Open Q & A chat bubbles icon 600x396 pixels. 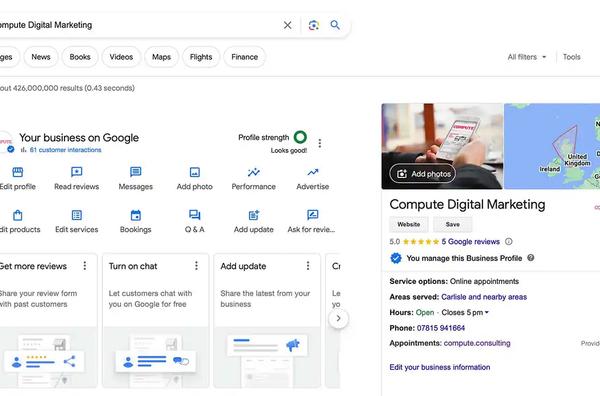(195, 215)
